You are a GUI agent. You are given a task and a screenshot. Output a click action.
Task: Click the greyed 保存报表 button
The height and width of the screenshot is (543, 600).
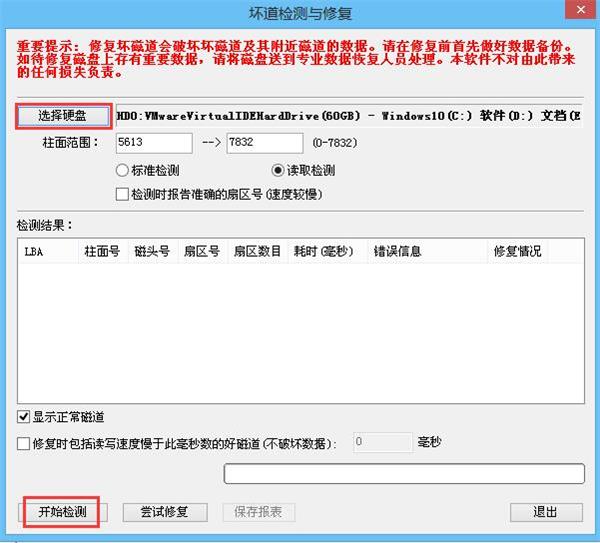(x=259, y=512)
